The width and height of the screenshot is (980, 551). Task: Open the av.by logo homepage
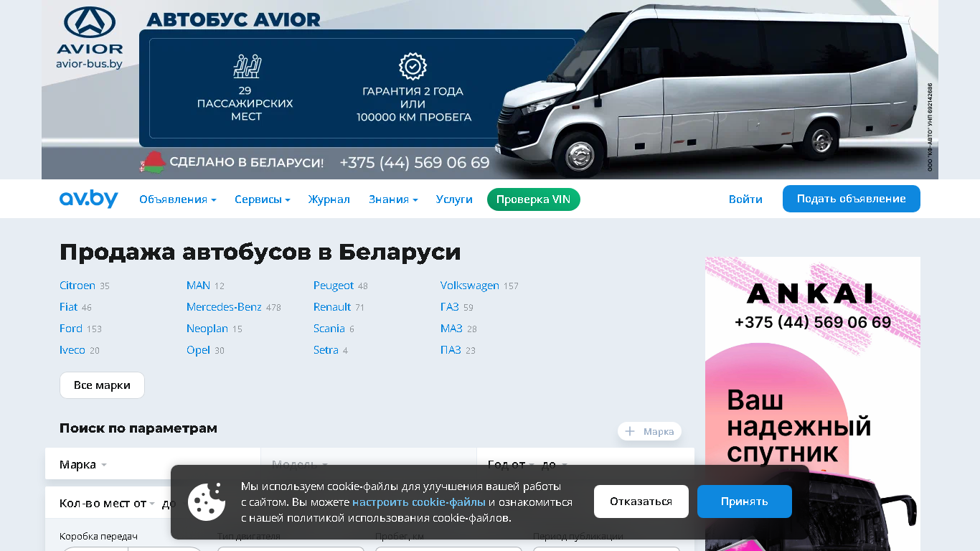[x=88, y=199]
